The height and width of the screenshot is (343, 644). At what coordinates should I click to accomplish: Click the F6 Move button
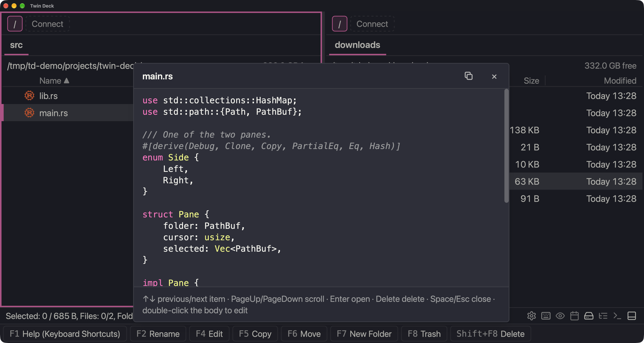click(304, 334)
